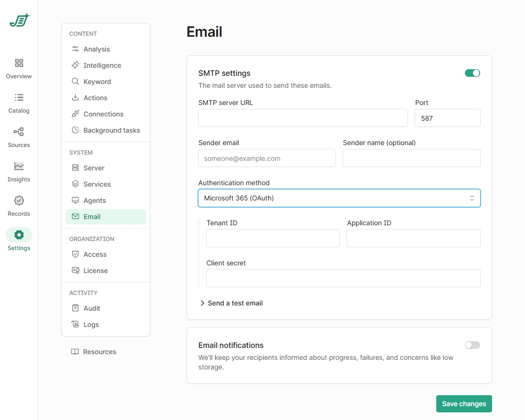Click the Access shield icon
The image size is (525, 420).
(x=75, y=254)
